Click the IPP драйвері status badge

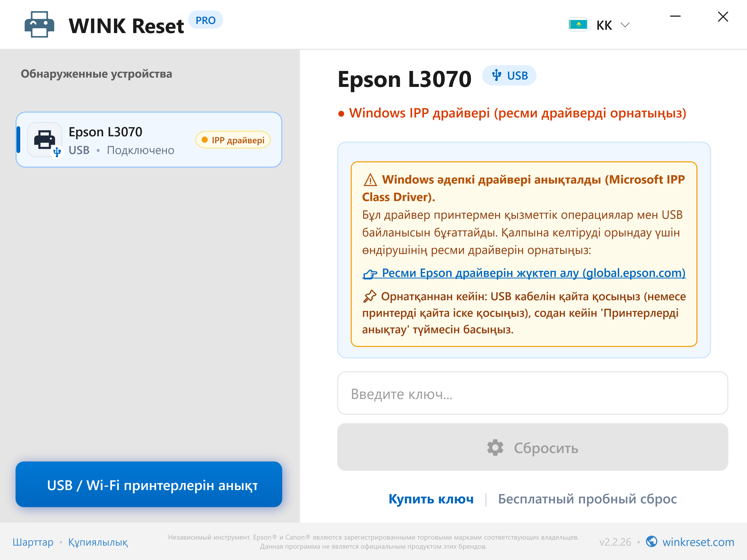233,140
